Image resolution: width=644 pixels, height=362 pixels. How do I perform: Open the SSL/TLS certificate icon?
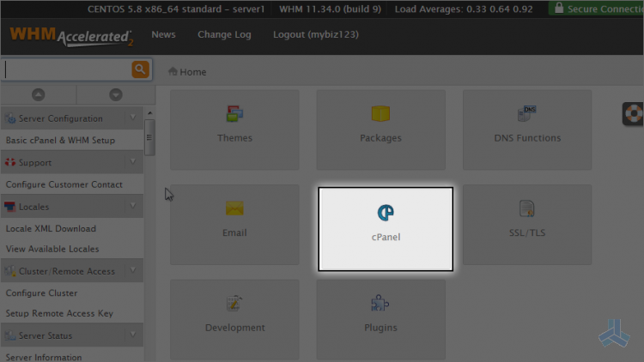(527, 208)
